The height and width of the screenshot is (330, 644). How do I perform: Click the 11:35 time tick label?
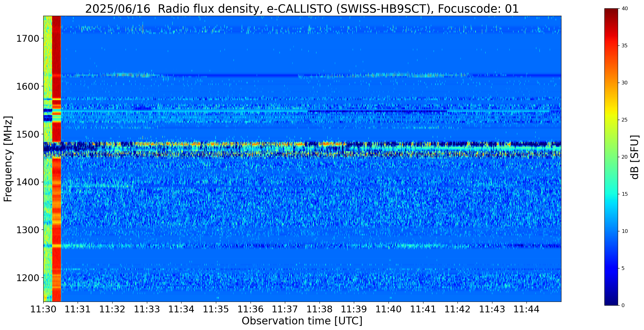[x=216, y=309]
